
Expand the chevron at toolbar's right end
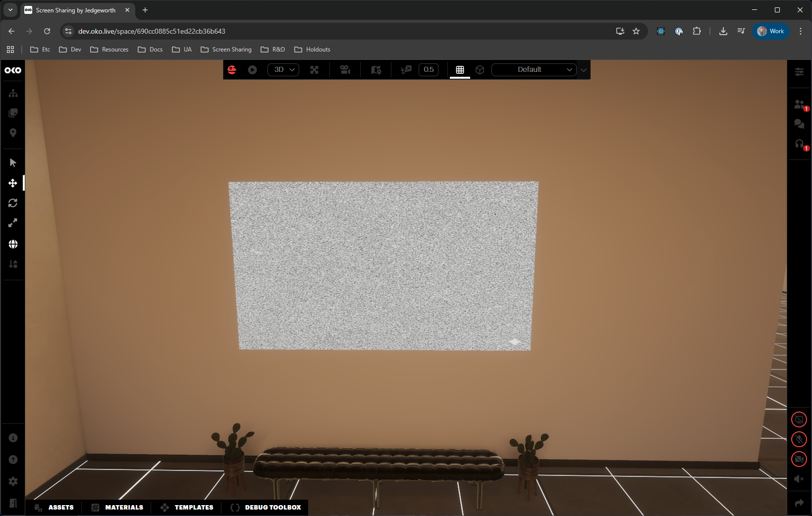coord(584,70)
